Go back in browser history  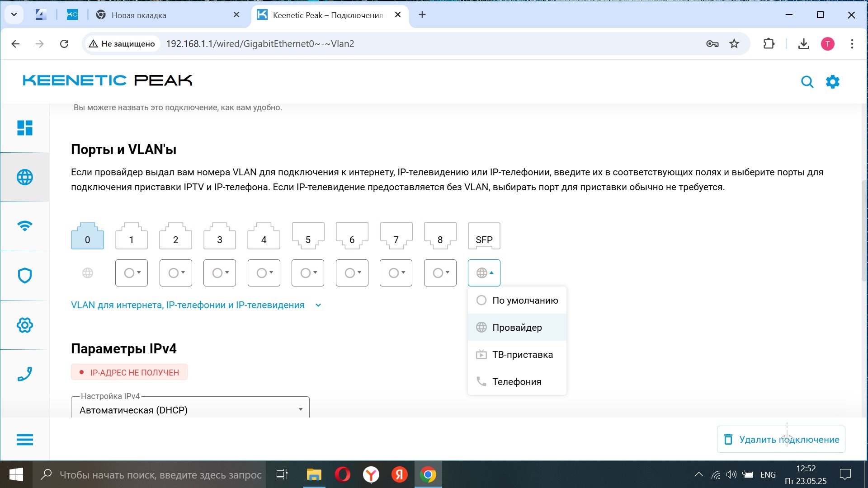tap(15, 44)
